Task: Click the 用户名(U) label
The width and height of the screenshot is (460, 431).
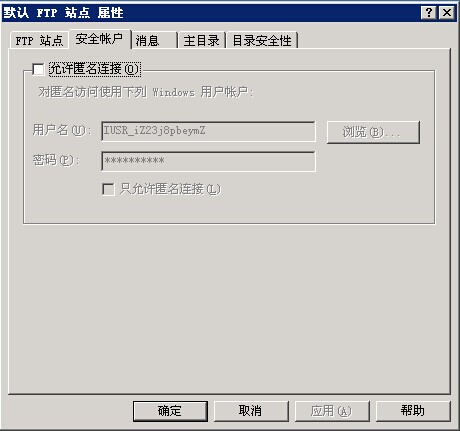Action: pyautogui.click(x=62, y=130)
